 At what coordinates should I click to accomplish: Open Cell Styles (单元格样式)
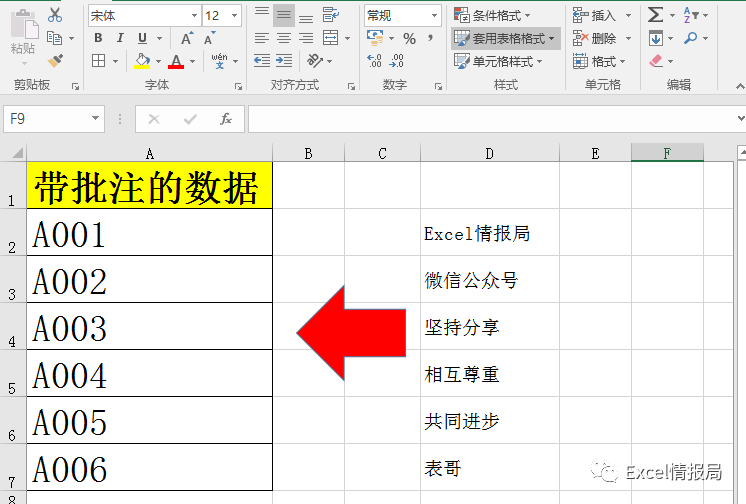(x=498, y=61)
